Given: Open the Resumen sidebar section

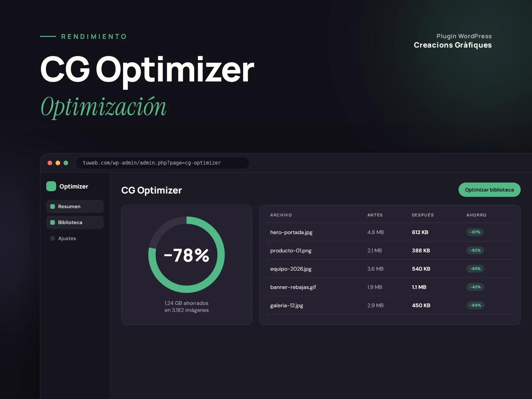Looking at the screenshot, I should 75,206.
